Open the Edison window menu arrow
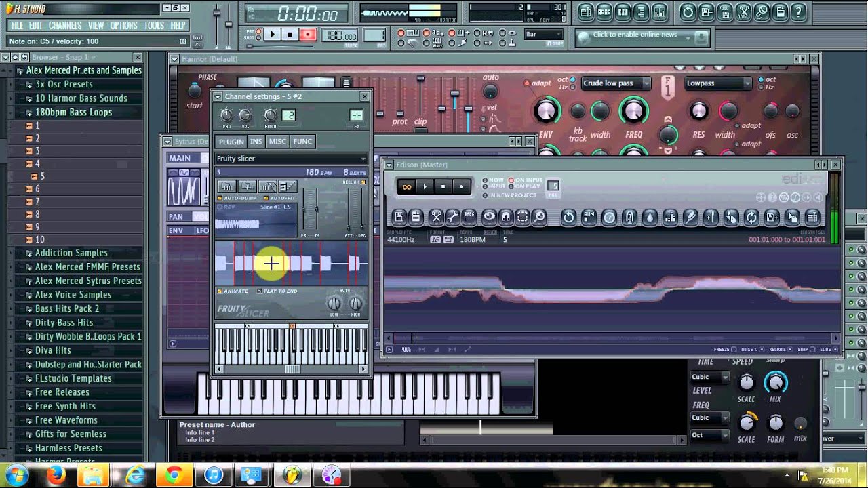Image resolution: width=868 pixels, height=488 pixels. coord(389,165)
